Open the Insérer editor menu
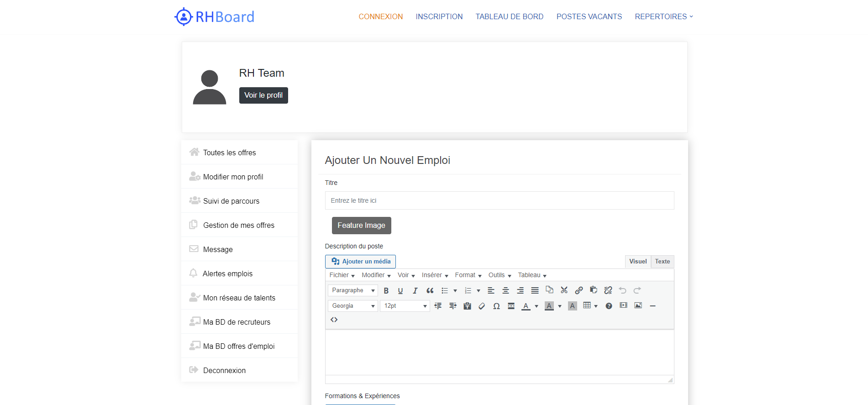Viewport: 868px width, 405px height. pos(435,275)
